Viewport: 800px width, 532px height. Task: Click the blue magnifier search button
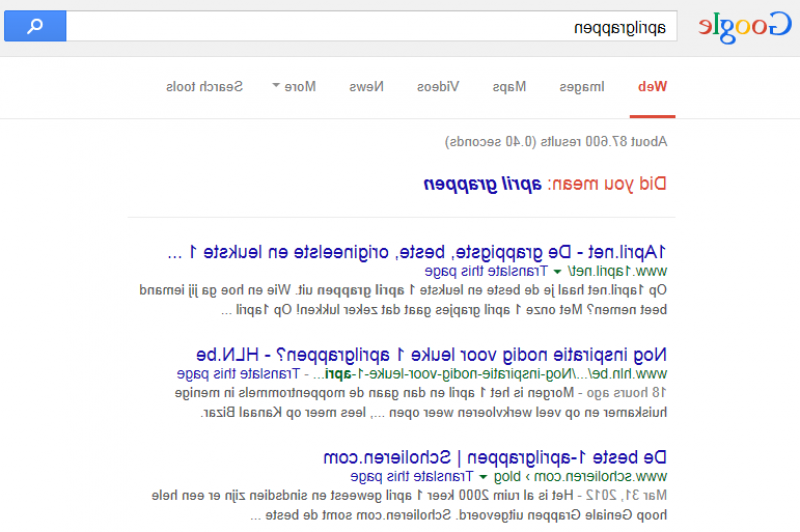(x=35, y=26)
